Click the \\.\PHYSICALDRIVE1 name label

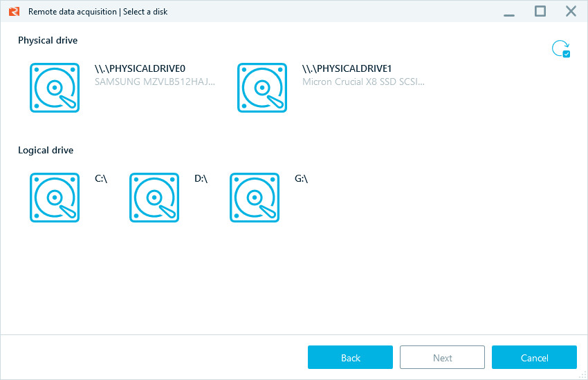[347, 68]
